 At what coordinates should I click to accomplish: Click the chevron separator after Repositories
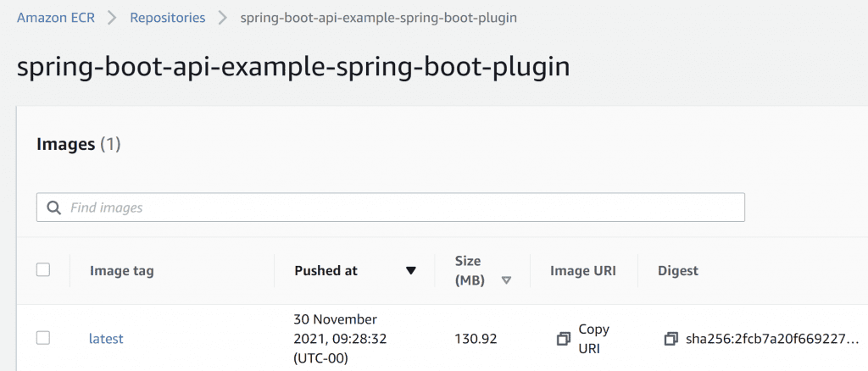click(x=223, y=18)
